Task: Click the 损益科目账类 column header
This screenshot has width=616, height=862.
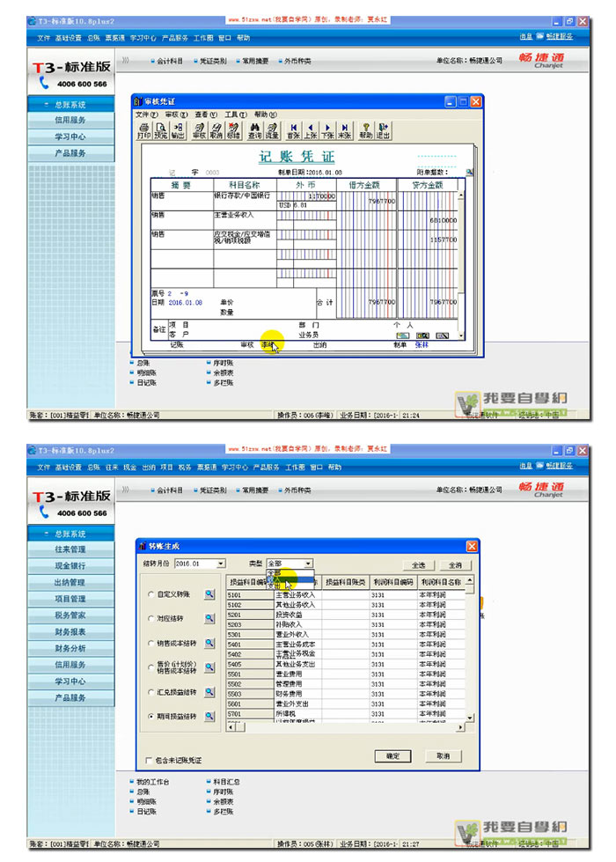Action: pyautogui.click(x=346, y=582)
